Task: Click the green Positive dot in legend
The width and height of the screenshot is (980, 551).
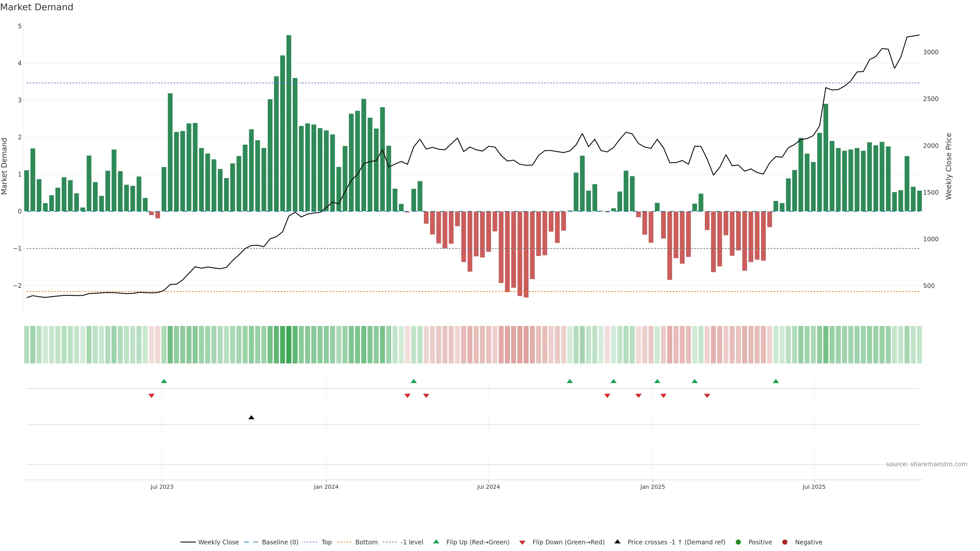Action: click(738, 542)
